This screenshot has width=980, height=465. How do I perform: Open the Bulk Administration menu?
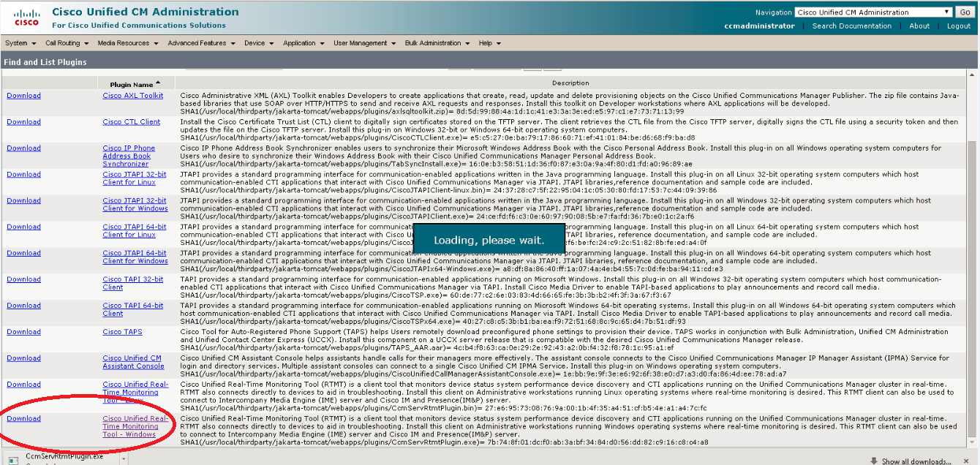tap(437, 43)
